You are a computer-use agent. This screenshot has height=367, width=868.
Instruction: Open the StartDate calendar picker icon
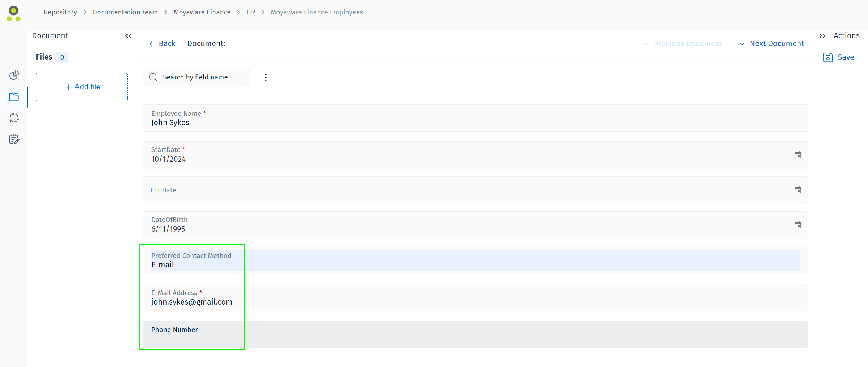pos(798,155)
